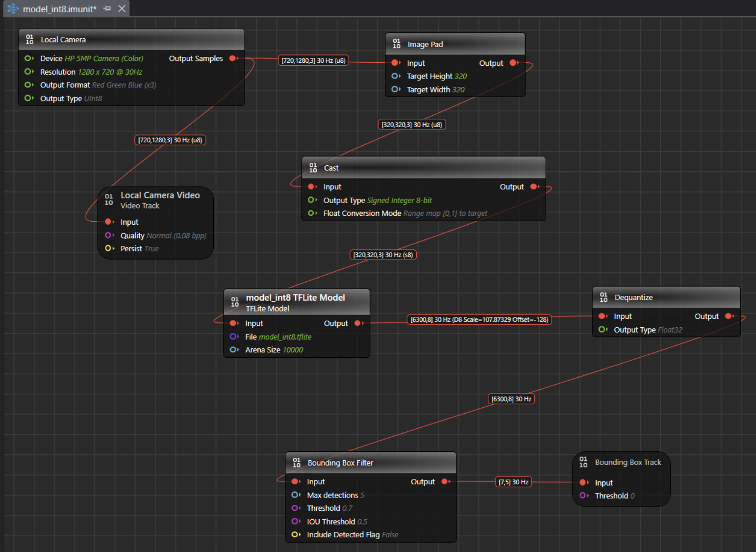Adjust the IOU Threshold 0.5 value
Viewport: 756px width, 552px height.
pyautogui.click(x=362, y=522)
